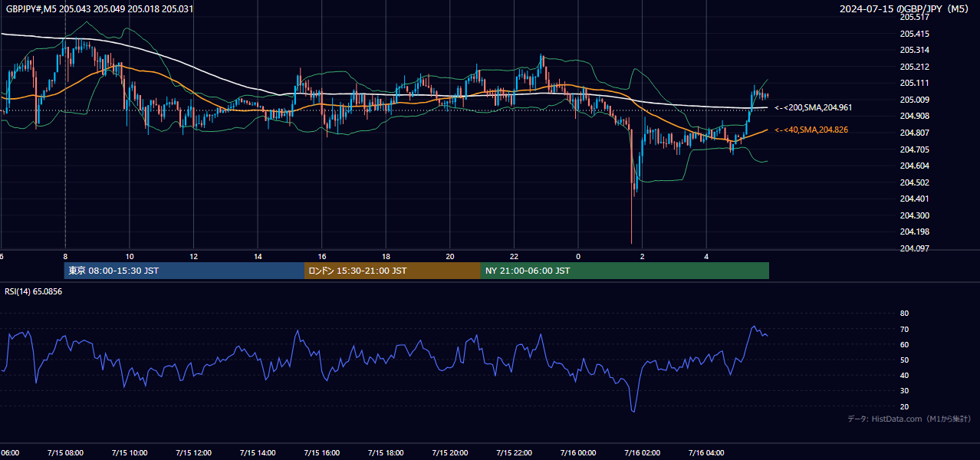Click hour 8 on the price chart axis
This screenshot has width=980, height=460.
point(65,257)
